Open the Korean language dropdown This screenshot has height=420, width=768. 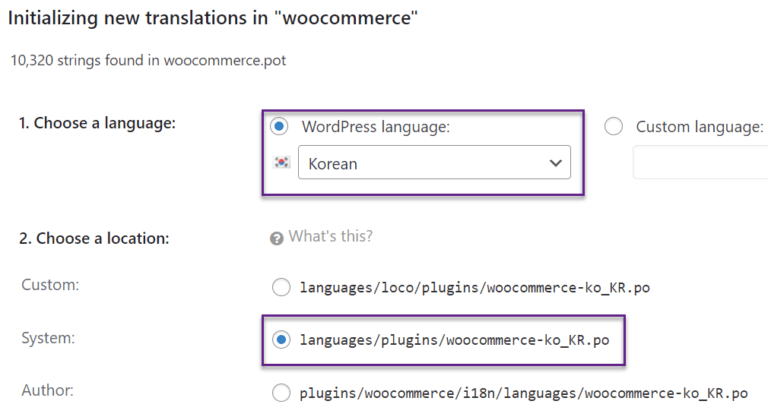click(434, 162)
